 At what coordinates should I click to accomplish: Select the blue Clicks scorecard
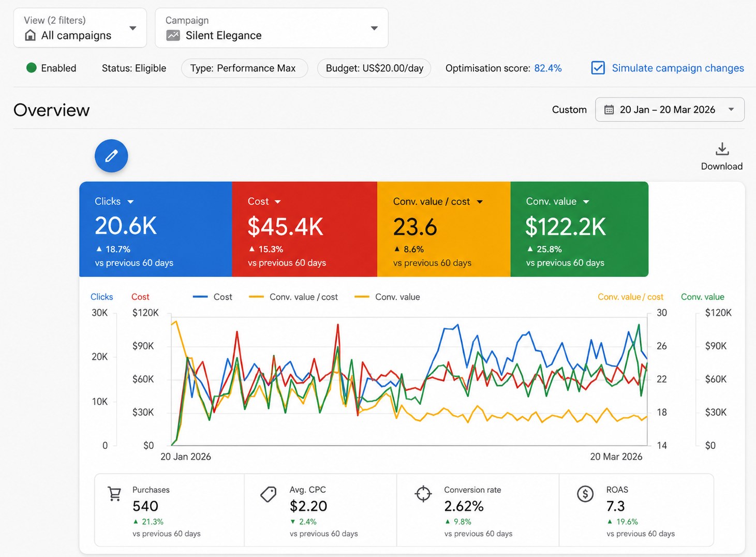tap(156, 229)
